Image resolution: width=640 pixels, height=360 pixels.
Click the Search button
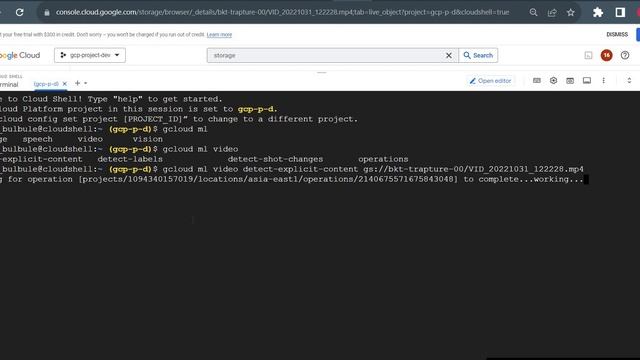pos(478,56)
